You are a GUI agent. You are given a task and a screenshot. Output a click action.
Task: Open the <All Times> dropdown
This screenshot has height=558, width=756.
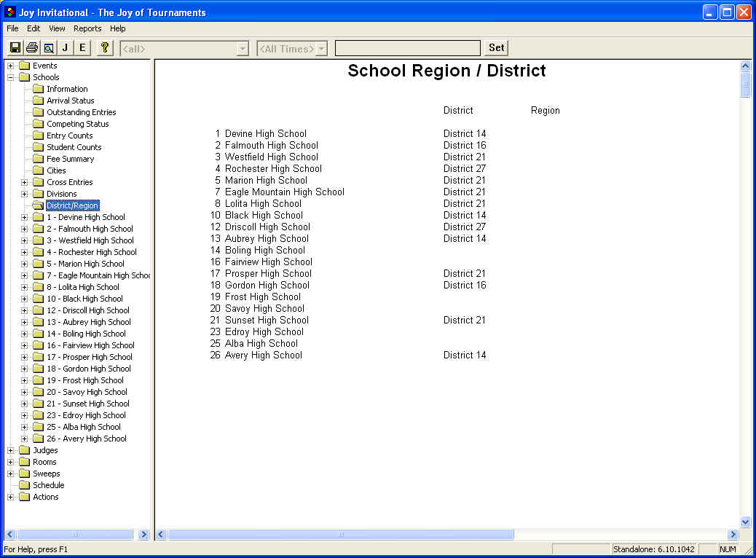(321, 49)
